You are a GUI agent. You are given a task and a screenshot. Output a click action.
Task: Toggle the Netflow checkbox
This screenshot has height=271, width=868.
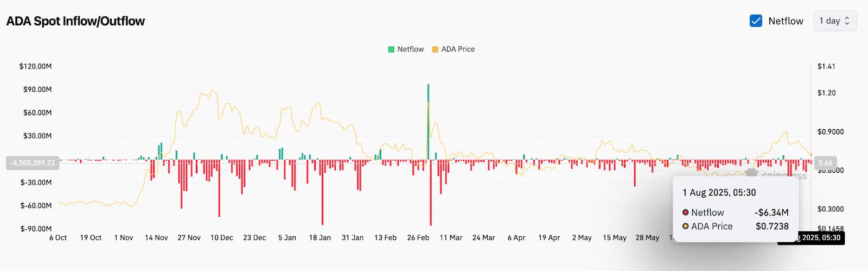coord(756,21)
